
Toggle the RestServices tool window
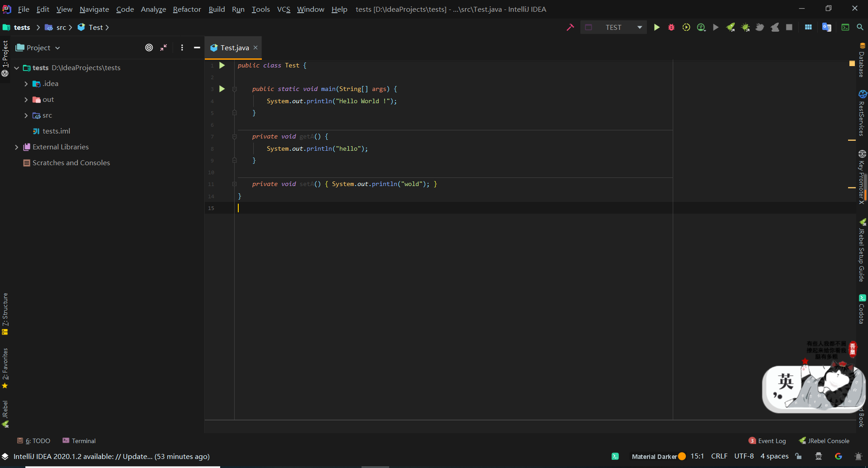point(862,113)
